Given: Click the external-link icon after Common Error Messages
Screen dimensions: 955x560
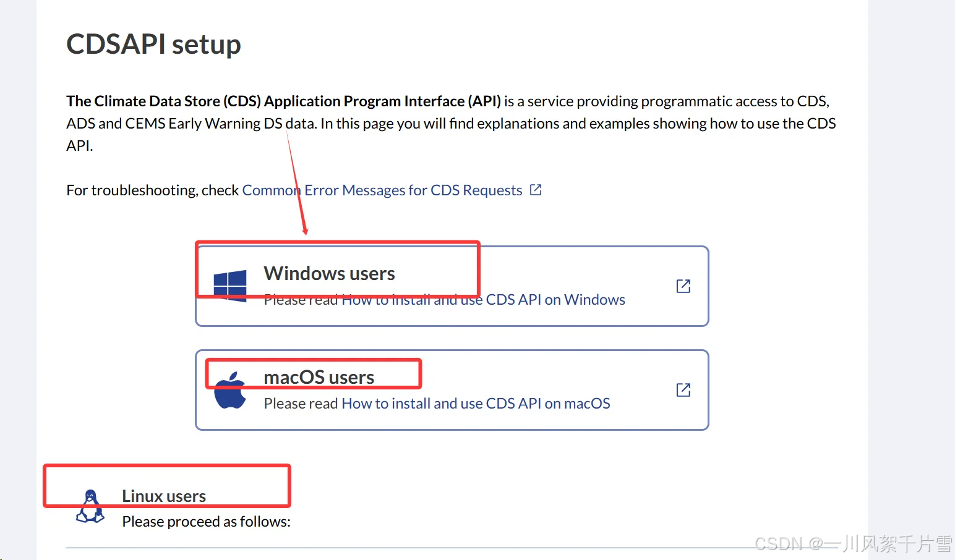Looking at the screenshot, I should [x=534, y=189].
